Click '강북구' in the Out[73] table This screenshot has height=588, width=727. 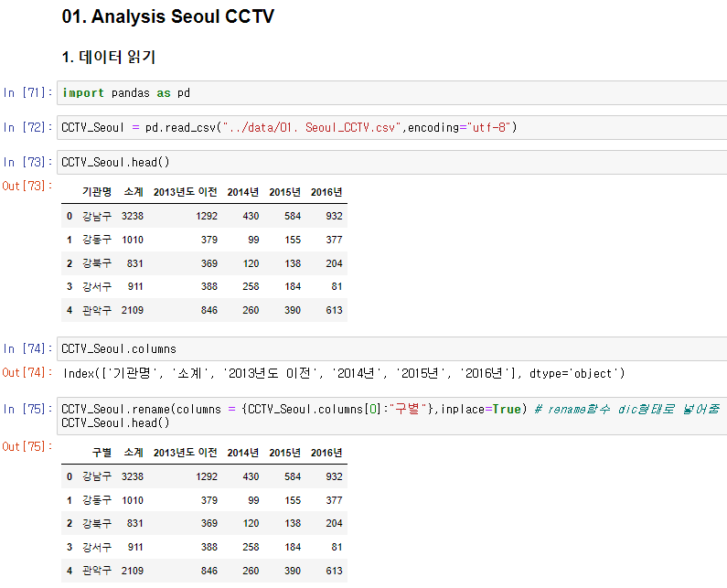(x=97, y=263)
